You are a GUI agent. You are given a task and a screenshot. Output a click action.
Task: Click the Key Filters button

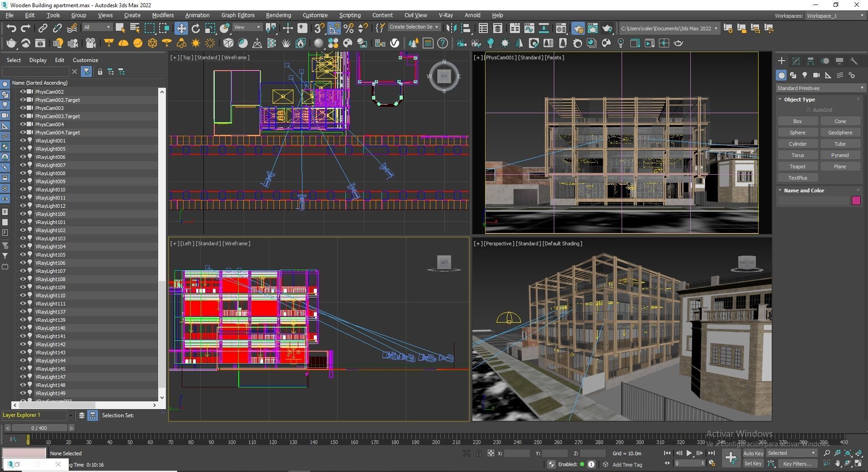pos(797,463)
